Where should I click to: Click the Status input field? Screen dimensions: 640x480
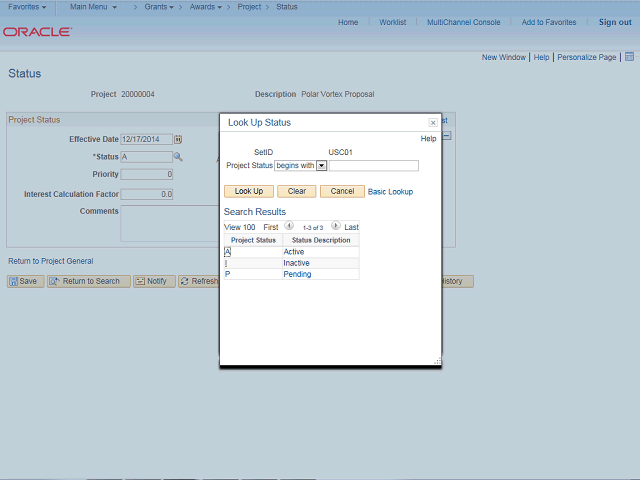[x=147, y=157]
